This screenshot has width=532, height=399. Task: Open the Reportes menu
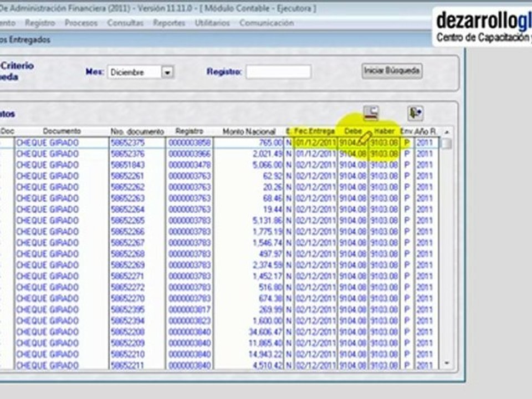coord(169,23)
